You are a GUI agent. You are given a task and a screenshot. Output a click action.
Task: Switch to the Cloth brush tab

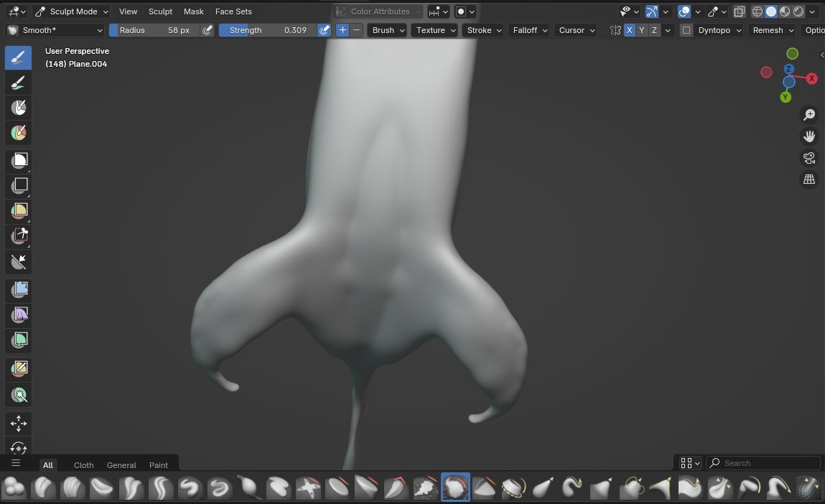coord(83,465)
